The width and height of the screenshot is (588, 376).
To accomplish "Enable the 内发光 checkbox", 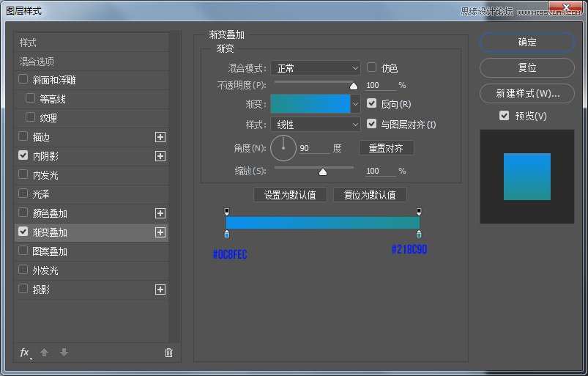I will pos(23,174).
